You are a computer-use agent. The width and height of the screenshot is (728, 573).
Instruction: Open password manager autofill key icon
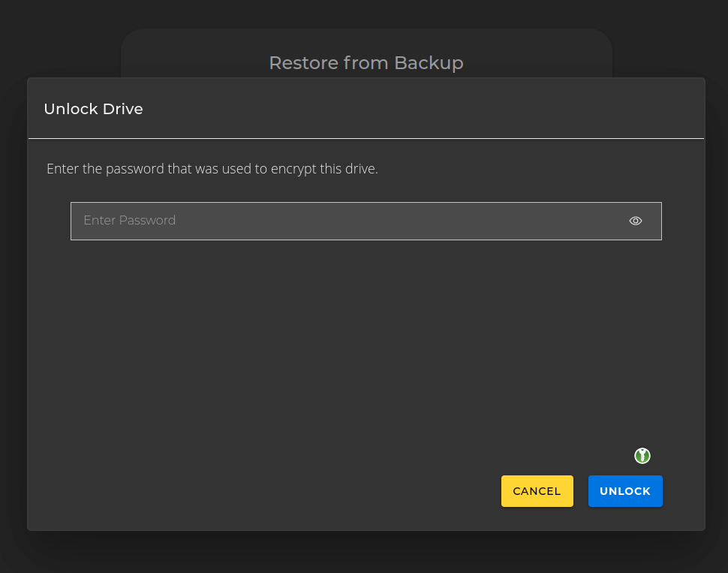point(642,456)
